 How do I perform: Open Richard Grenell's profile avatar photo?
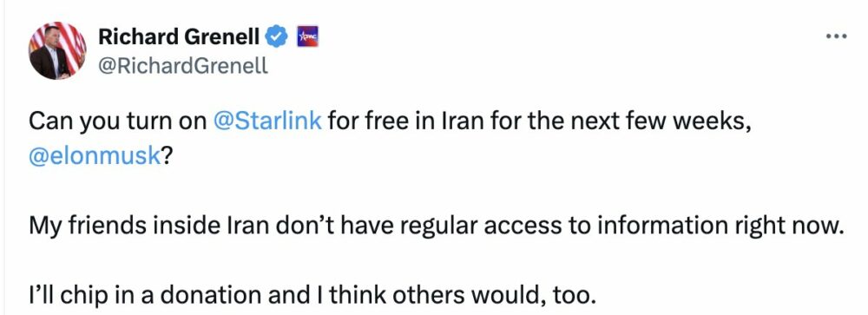pyautogui.click(x=57, y=50)
